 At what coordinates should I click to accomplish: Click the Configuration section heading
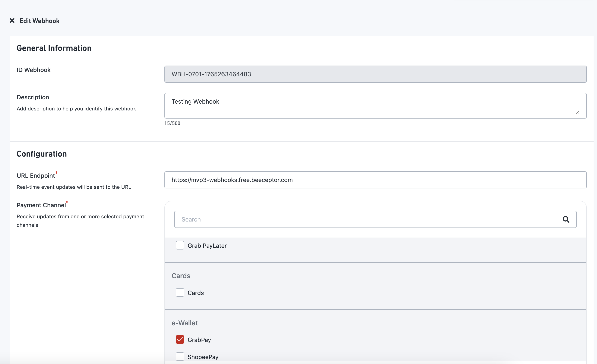point(42,154)
